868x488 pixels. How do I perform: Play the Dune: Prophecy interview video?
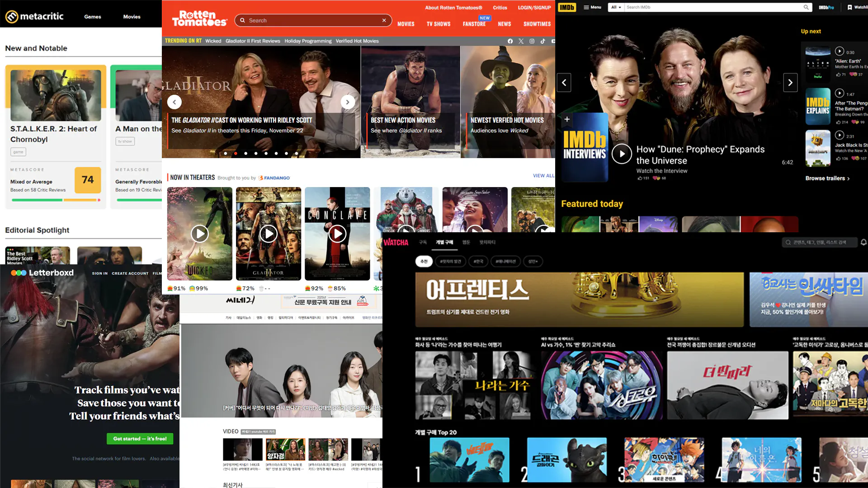click(622, 154)
